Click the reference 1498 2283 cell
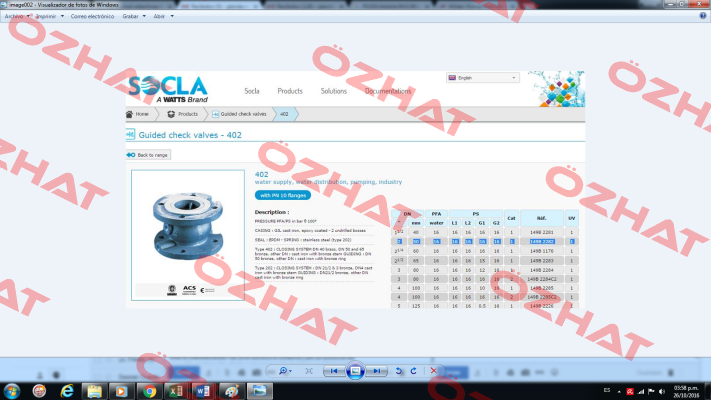Screen dimensions: 711x400 pyautogui.click(x=541, y=261)
